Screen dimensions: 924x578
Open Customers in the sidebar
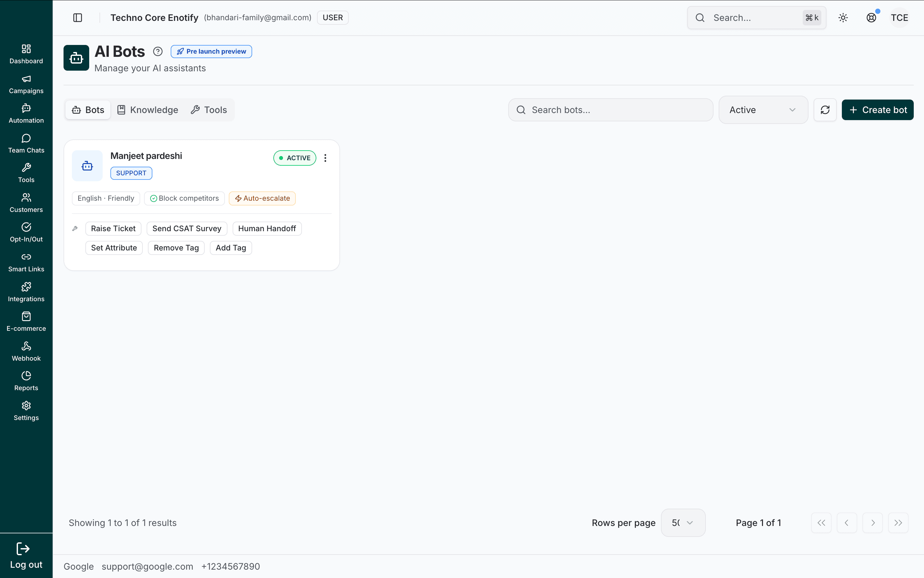pyautogui.click(x=26, y=203)
